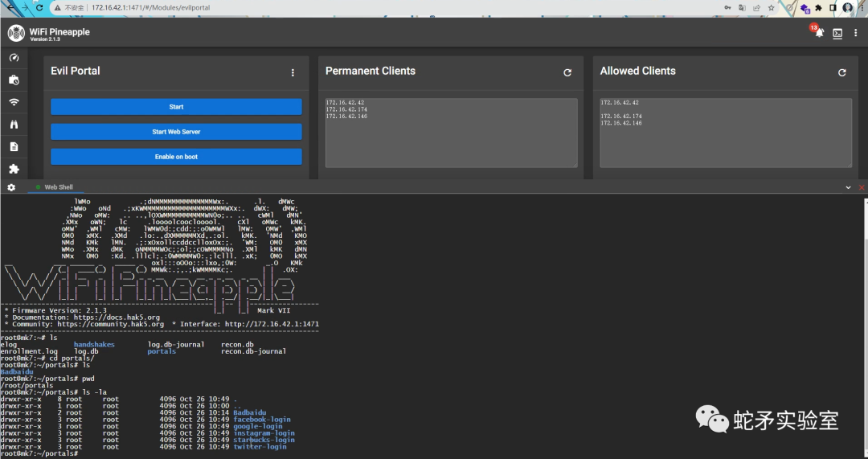Click the Start Web Server button

(x=176, y=132)
